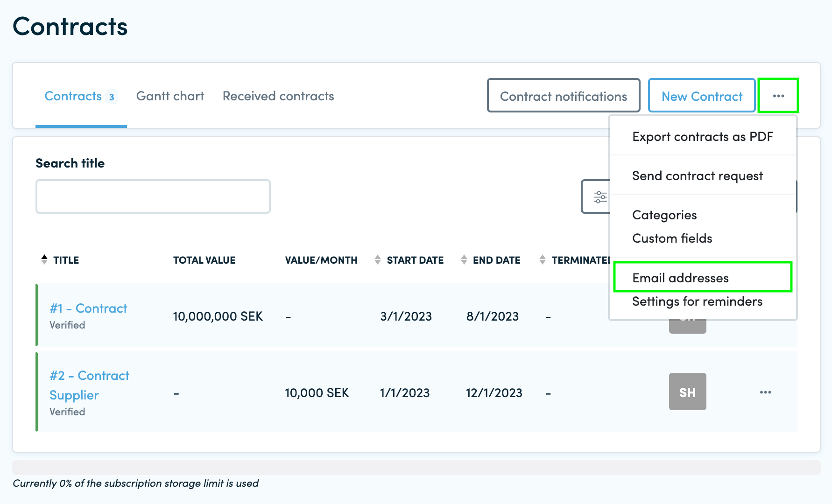Click the storage usage progress bar
832x504 pixels.
point(416,467)
